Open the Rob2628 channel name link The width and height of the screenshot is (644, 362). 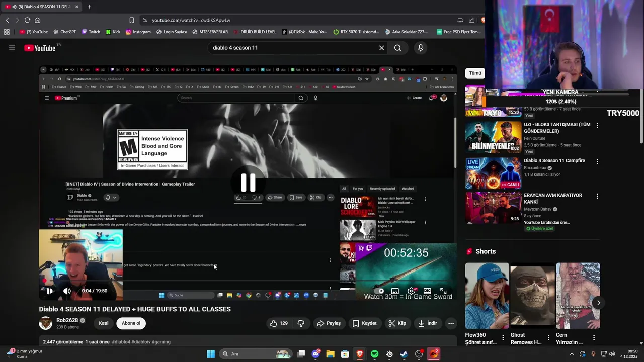[67, 320]
